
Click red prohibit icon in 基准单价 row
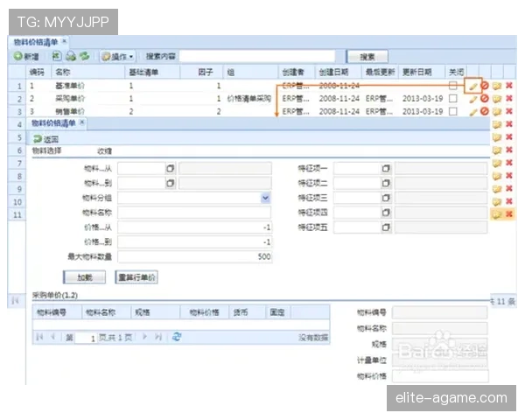tap(485, 86)
